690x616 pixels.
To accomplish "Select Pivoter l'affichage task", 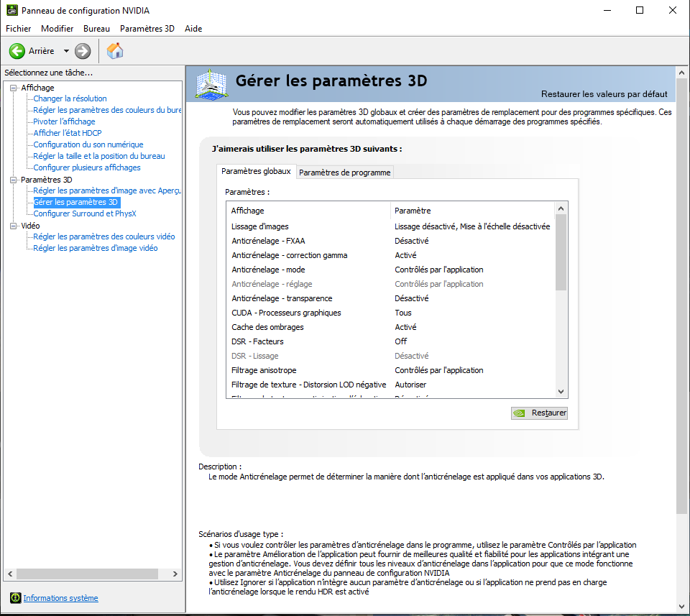I will click(64, 121).
